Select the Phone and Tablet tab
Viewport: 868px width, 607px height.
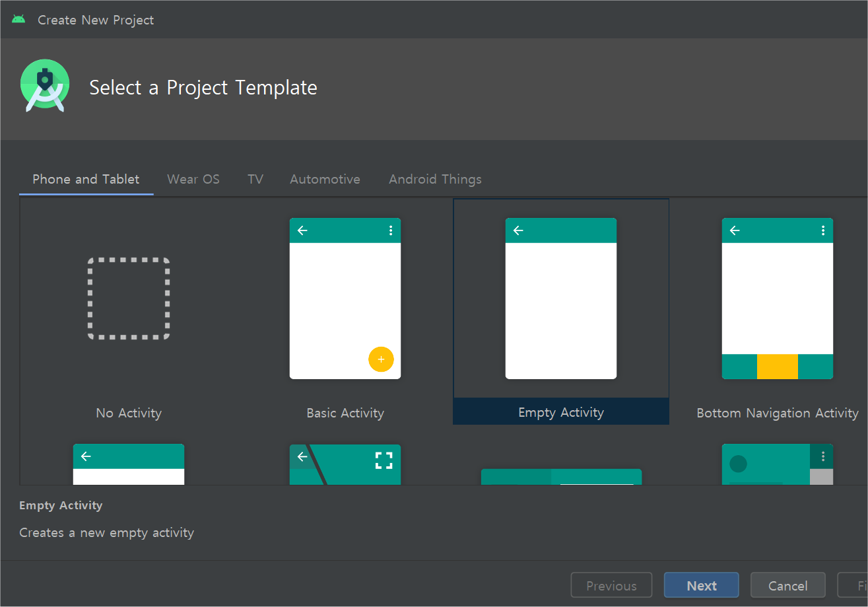pos(86,179)
